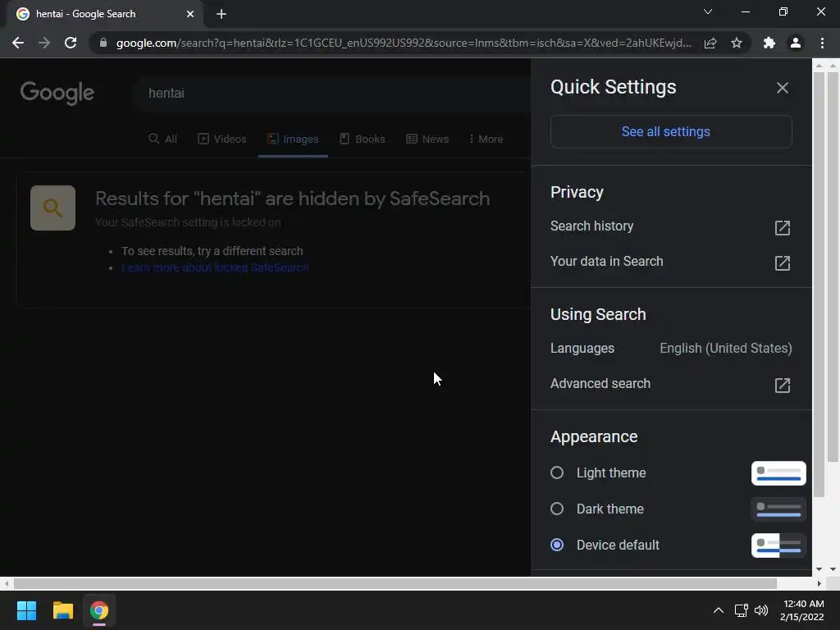
Task: Open volume control tray icon
Action: (760, 610)
